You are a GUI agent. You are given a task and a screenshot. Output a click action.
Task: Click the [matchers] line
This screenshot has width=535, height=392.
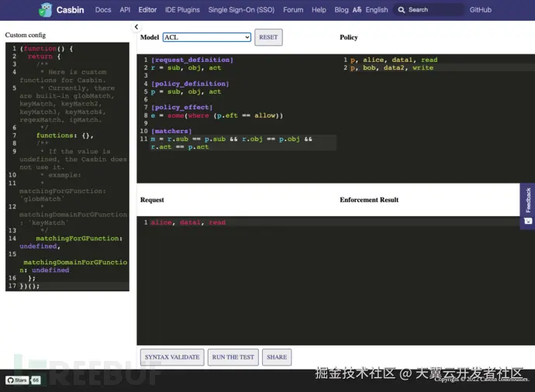pos(171,131)
